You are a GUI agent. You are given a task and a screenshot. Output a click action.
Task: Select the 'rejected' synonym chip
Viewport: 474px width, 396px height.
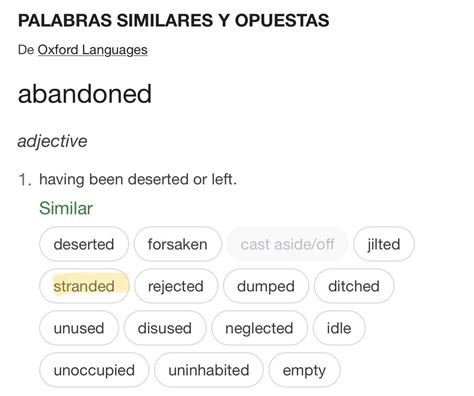pyautogui.click(x=176, y=286)
